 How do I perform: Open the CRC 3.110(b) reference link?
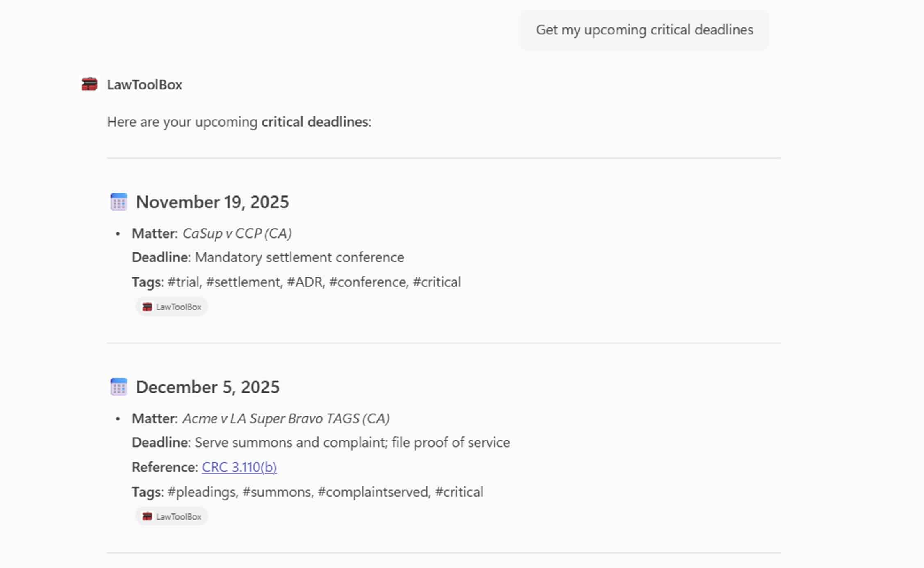tap(239, 467)
